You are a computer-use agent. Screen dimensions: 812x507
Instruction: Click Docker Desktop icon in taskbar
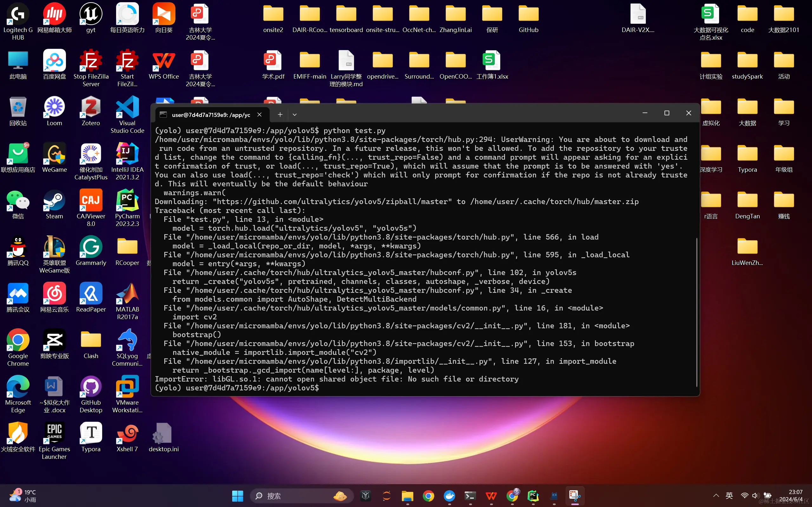[449, 496]
